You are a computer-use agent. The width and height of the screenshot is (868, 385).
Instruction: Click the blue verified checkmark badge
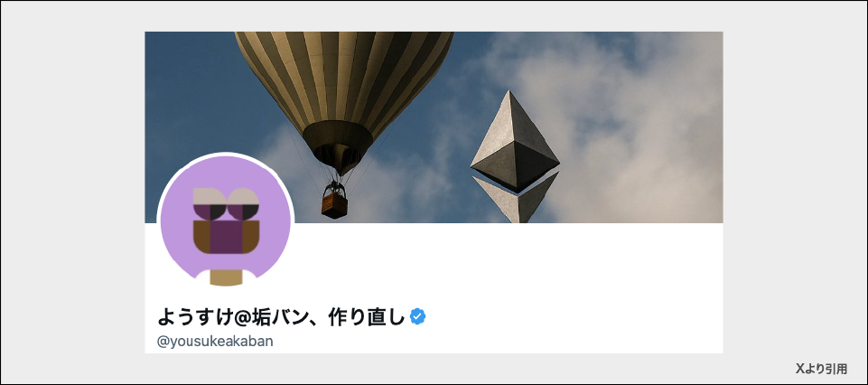418,316
